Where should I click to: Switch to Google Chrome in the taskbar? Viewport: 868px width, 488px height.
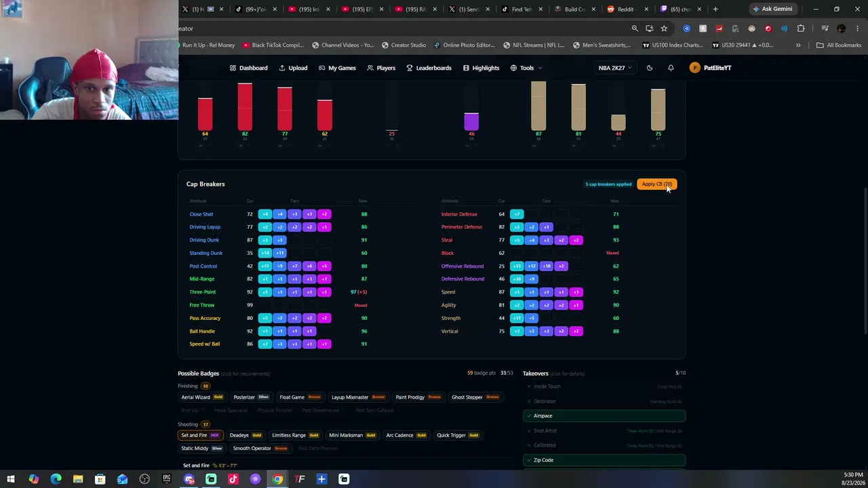[277, 479]
